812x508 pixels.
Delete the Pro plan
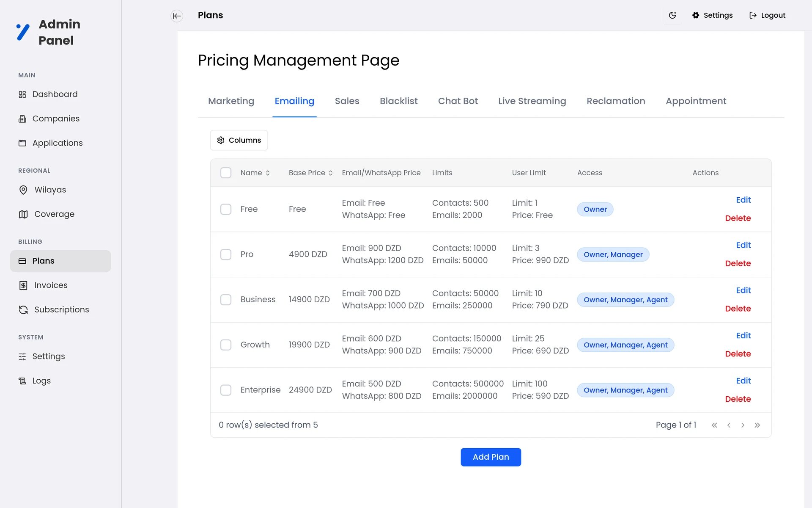pos(738,264)
